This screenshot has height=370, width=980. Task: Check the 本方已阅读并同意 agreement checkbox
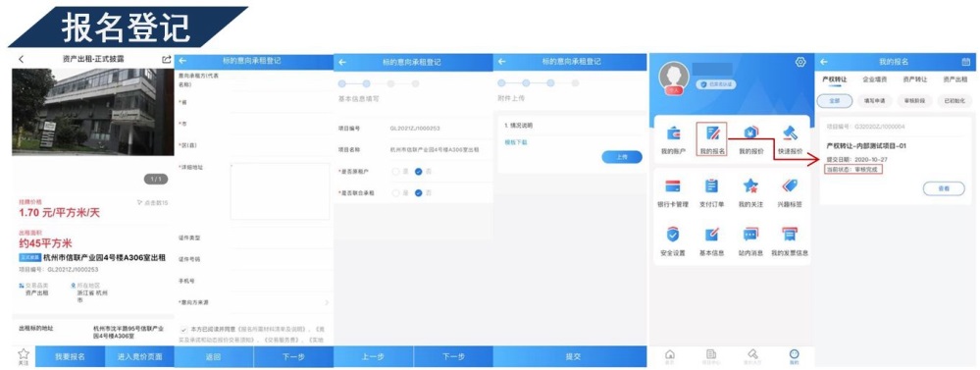[x=183, y=329]
